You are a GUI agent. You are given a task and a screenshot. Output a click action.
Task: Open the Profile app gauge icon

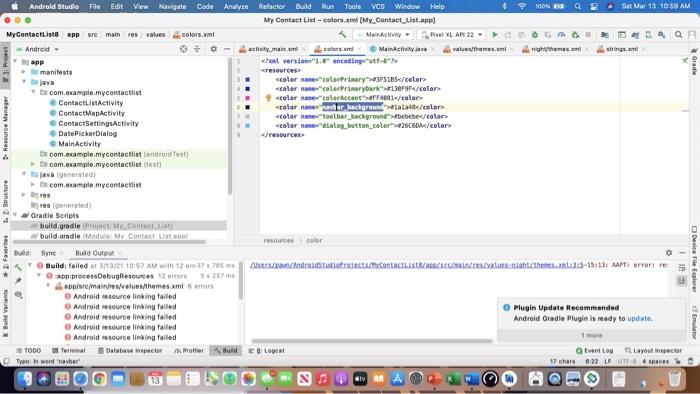(562, 34)
